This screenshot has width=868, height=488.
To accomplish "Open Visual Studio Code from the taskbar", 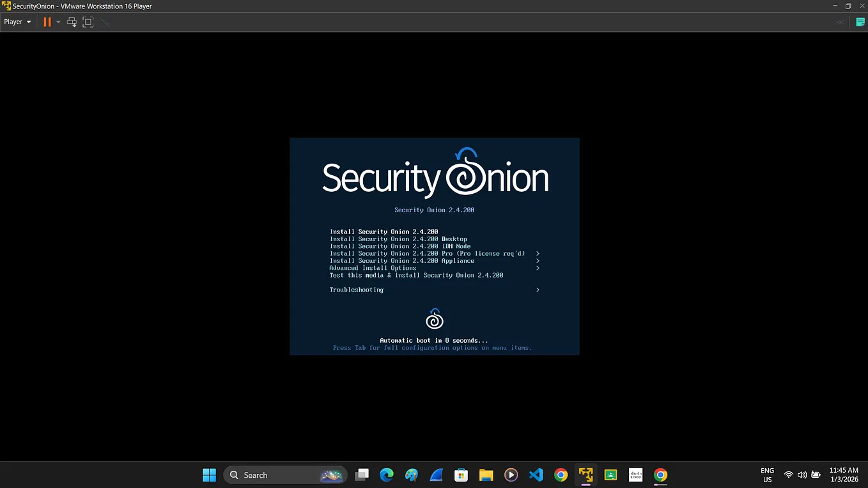I will [536, 475].
